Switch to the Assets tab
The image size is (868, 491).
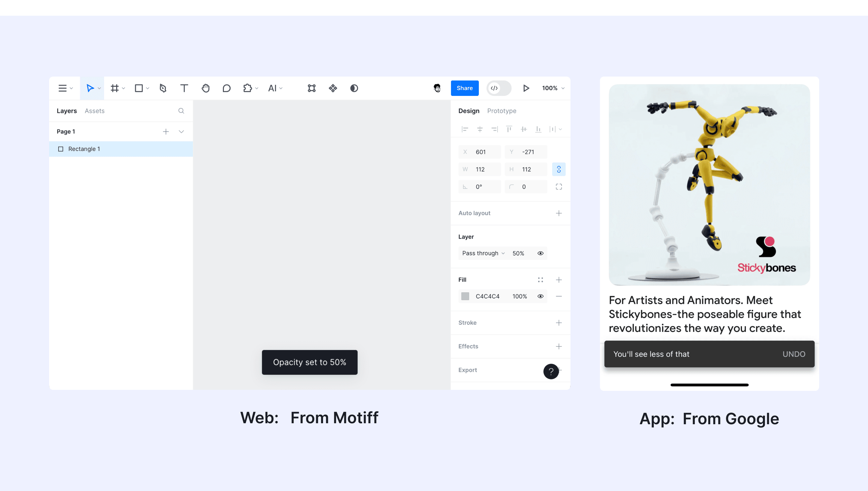(94, 111)
